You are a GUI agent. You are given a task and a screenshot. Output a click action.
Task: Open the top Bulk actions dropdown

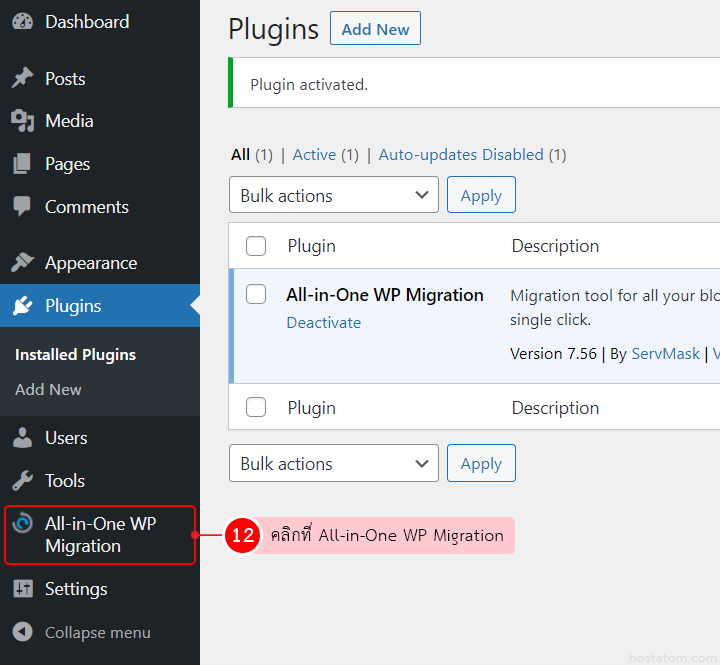(333, 196)
